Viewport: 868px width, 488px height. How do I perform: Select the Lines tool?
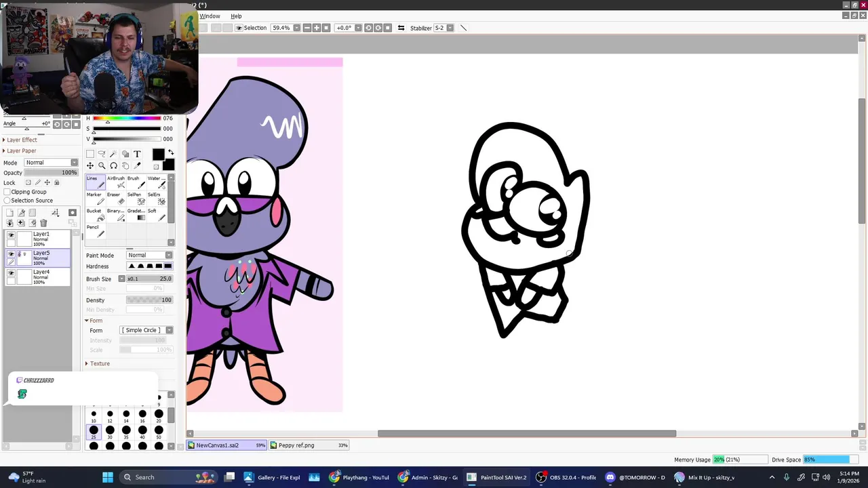click(x=96, y=182)
